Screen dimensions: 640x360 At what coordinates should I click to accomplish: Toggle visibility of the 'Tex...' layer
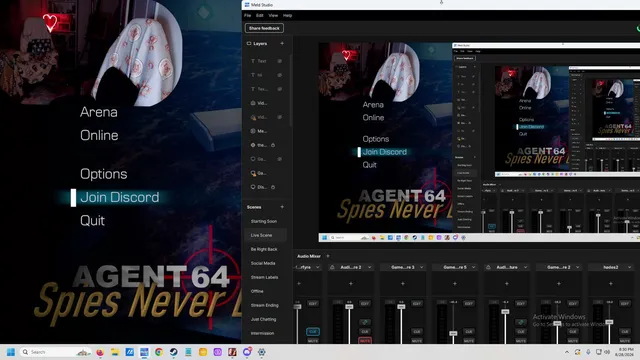[x=280, y=89]
